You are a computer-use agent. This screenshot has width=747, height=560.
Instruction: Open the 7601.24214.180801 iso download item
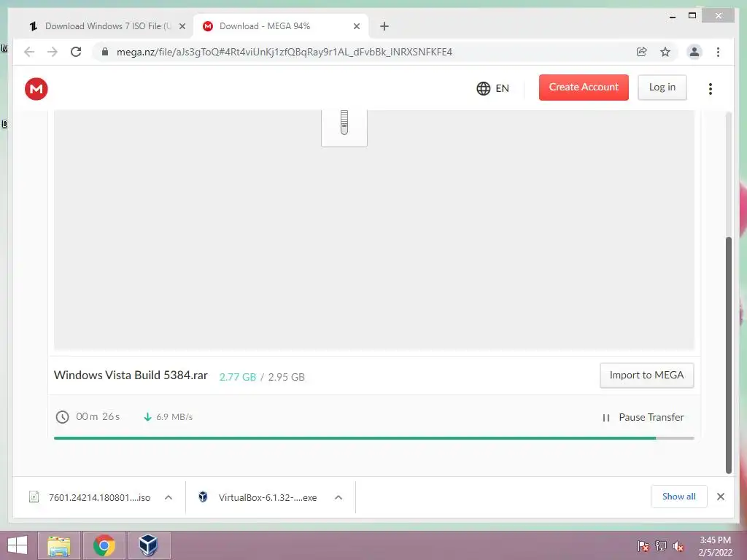[x=90, y=497]
